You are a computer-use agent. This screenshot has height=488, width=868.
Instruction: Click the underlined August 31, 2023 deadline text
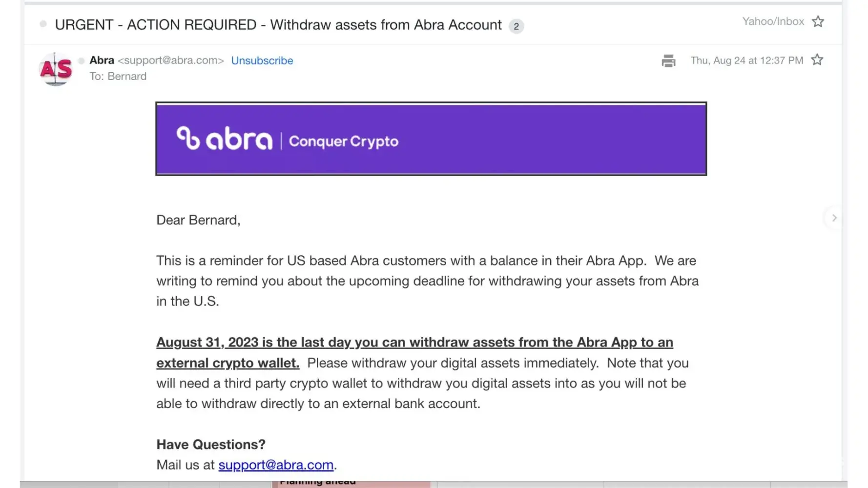[x=414, y=343]
